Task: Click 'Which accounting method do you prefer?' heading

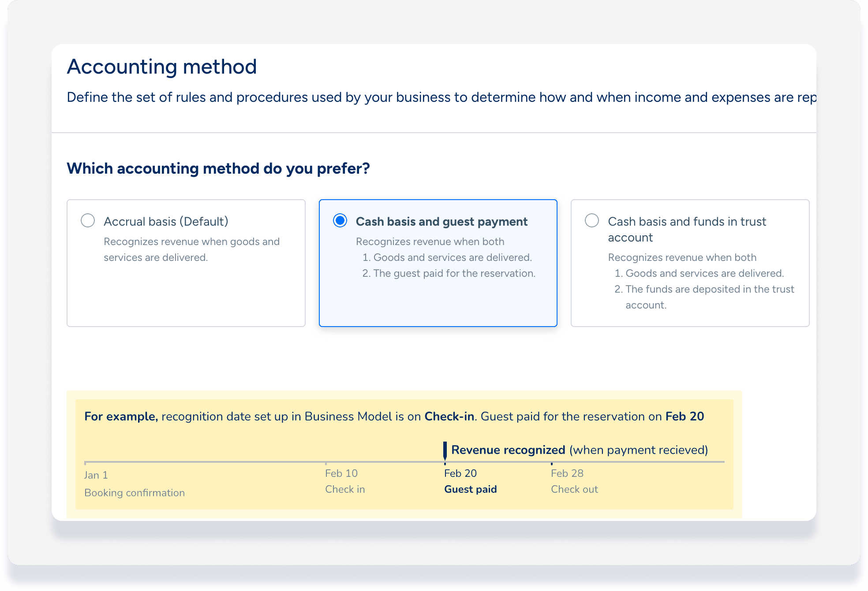Action: point(218,168)
